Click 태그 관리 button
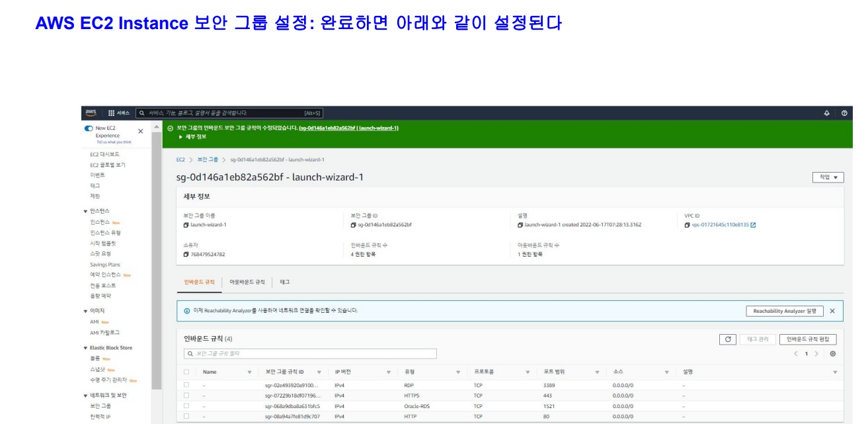 (x=758, y=339)
